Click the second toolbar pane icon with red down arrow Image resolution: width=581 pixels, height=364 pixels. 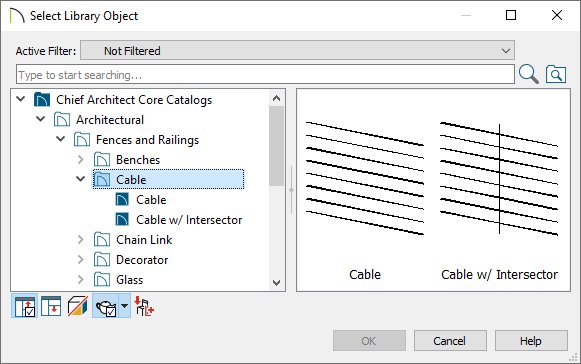click(x=51, y=306)
